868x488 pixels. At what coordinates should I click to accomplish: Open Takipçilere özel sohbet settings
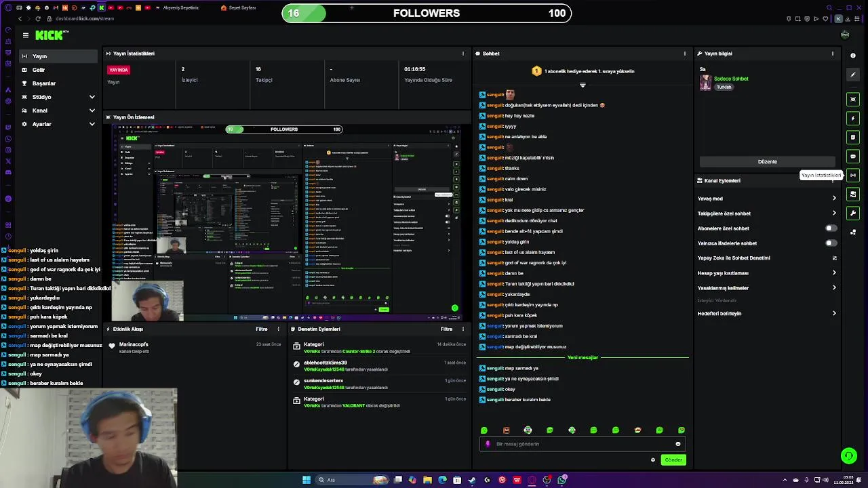pyautogui.click(x=767, y=213)
